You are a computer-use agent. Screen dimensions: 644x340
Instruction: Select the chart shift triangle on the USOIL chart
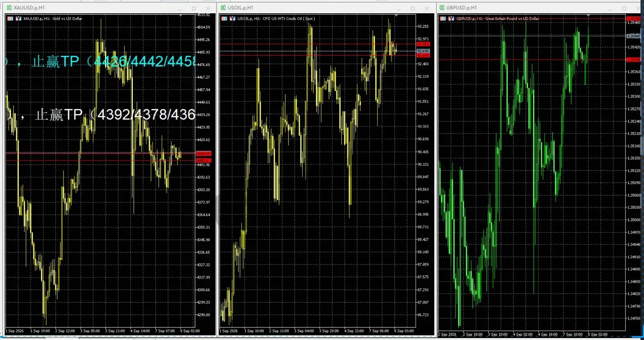(396, 16)
